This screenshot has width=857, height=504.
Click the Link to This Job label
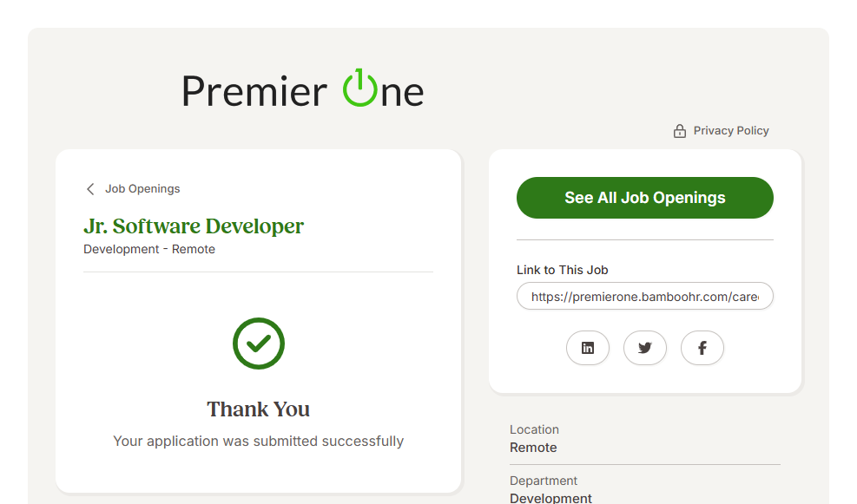coord(562,270)
